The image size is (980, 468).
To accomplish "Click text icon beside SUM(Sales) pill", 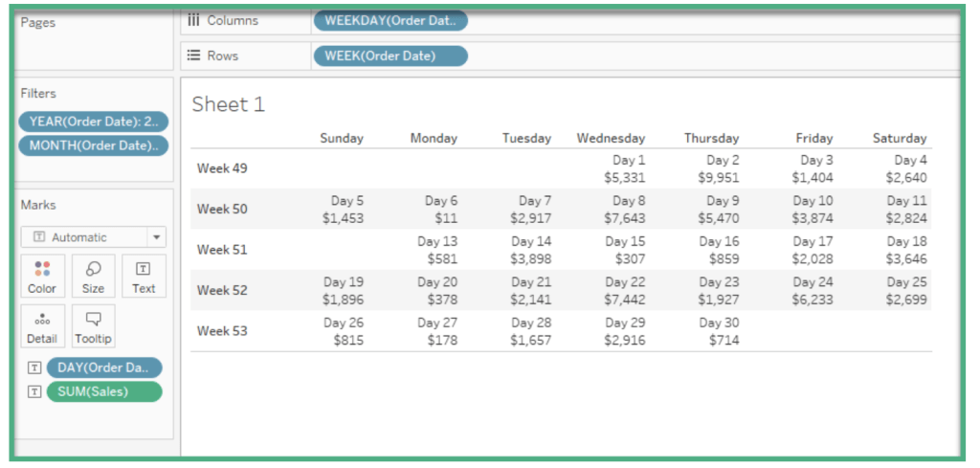I will point(34,391).
